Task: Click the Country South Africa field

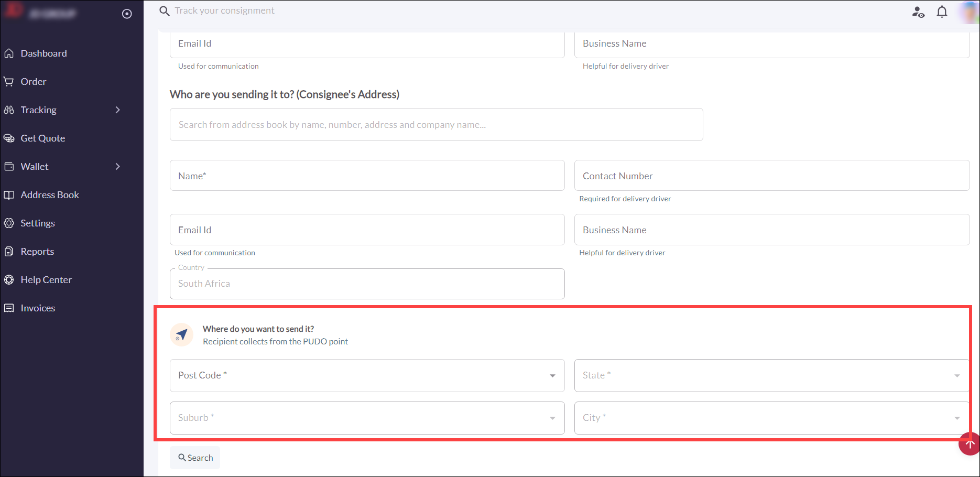Action: (x=367, y=284)
